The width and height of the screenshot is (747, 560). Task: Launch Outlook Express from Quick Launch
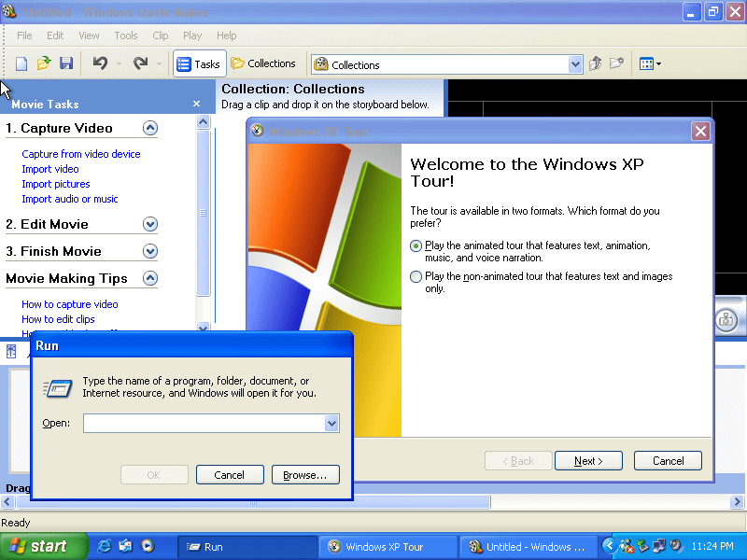click(x=126, y=547)
